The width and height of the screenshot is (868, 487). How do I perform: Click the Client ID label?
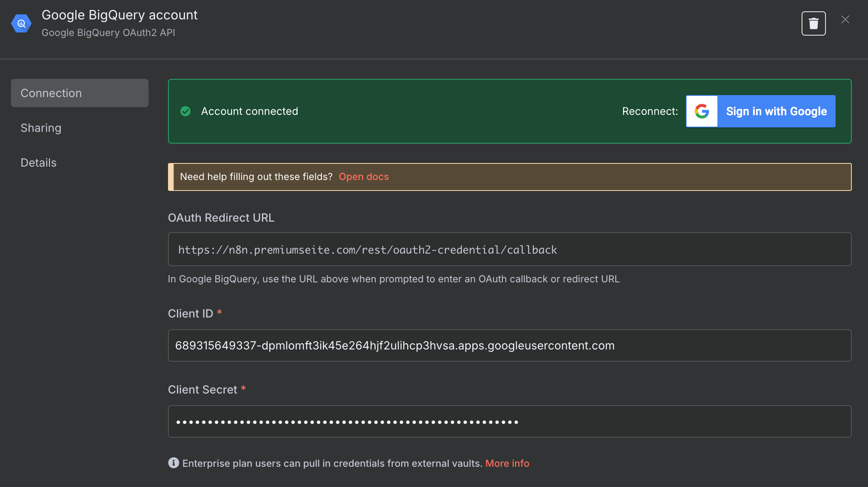pos(190,313)
